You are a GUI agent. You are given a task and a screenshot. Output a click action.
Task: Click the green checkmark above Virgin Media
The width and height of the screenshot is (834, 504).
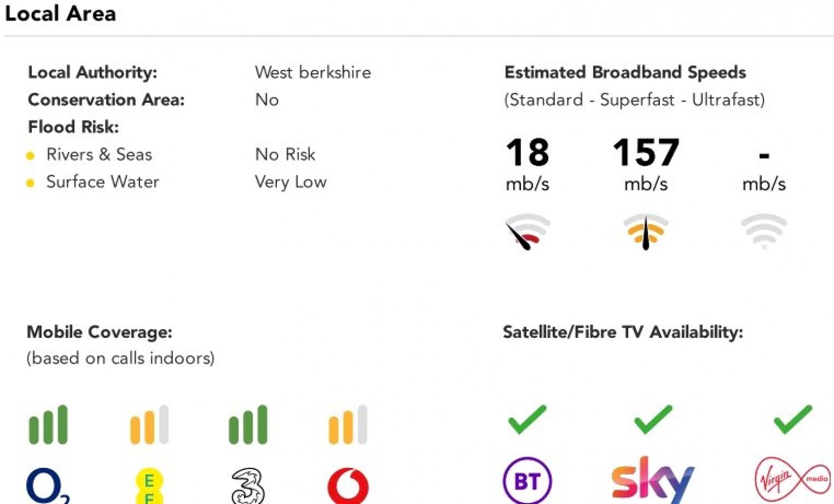pos(793,420)
